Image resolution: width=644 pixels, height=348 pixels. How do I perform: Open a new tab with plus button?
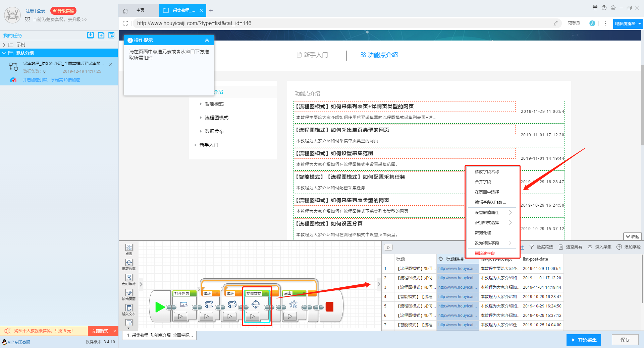[211, 10]
